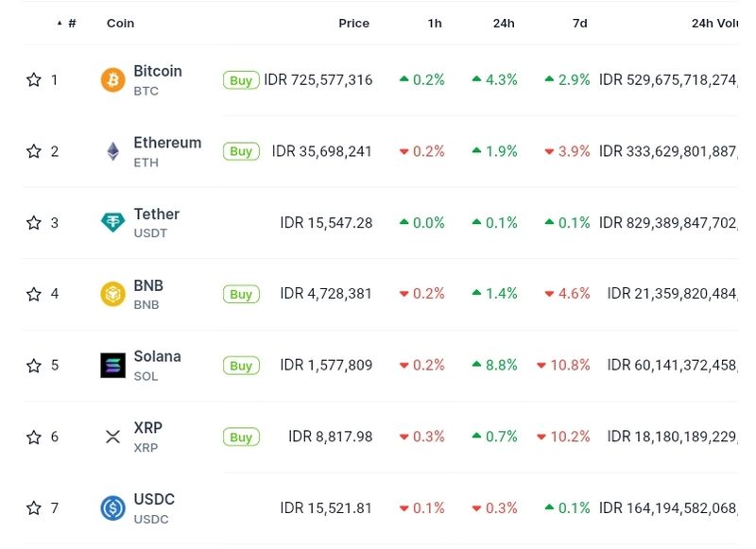Click the USDC logo icon
Image resolution: width=756 pixels, height=549 pixels.
pyautogui.click(x=112, y=508)
